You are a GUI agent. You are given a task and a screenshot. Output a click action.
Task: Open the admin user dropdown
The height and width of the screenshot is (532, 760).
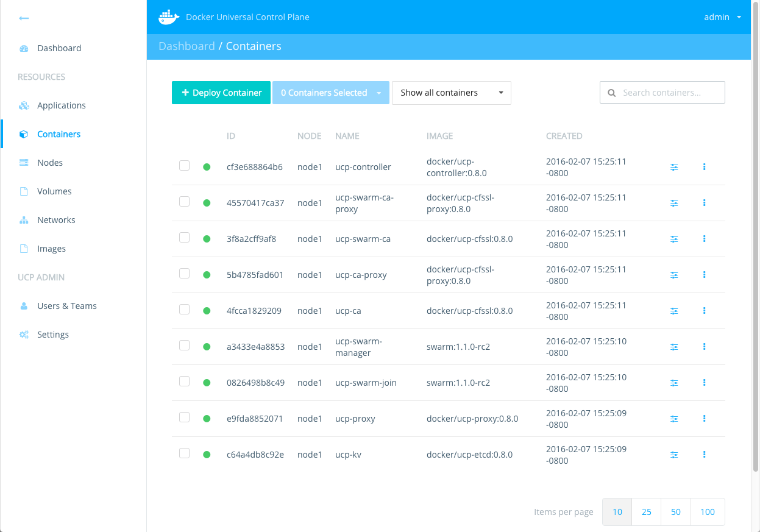pos(722,17)
